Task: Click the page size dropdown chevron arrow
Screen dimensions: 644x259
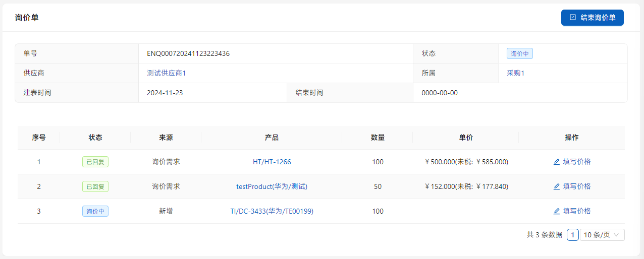Action: (616, 235)
